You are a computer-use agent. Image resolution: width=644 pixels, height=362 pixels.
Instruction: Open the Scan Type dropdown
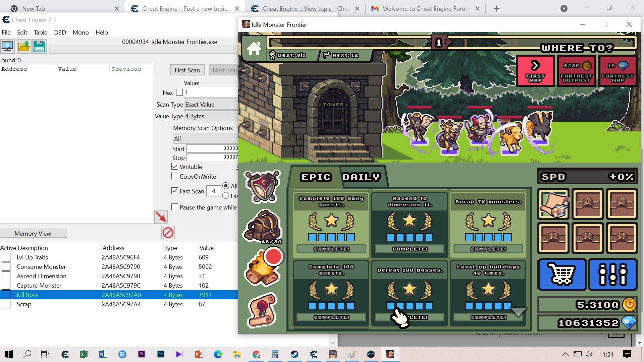[x=211, y=105]
